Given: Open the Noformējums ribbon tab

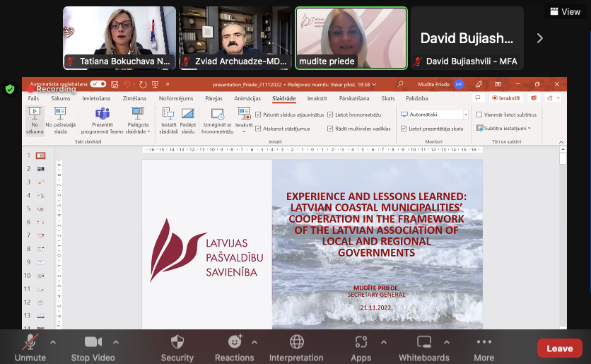Looking at the screenshot, I should [x=177, y=99].
